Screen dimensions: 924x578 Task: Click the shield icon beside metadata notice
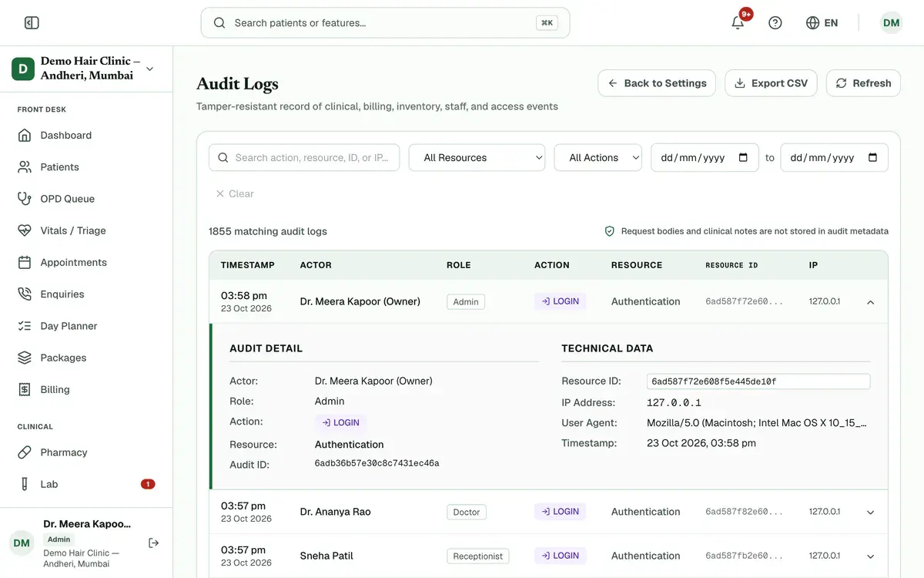(610, 231)
